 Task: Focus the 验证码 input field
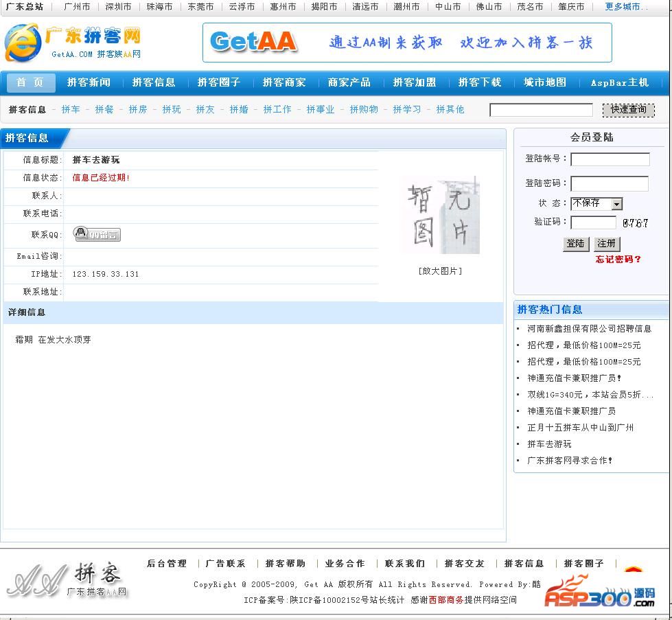(x=594, y=222)
